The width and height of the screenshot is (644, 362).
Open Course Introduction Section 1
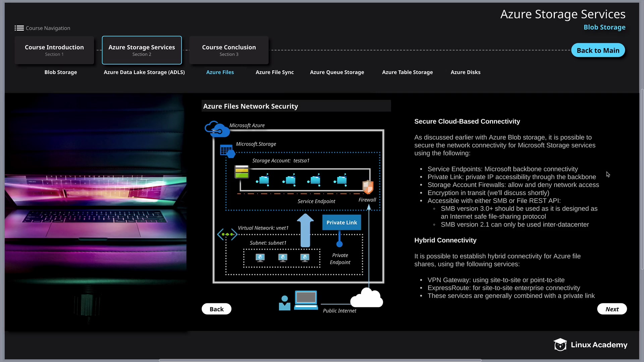click(x=54, y=50)
